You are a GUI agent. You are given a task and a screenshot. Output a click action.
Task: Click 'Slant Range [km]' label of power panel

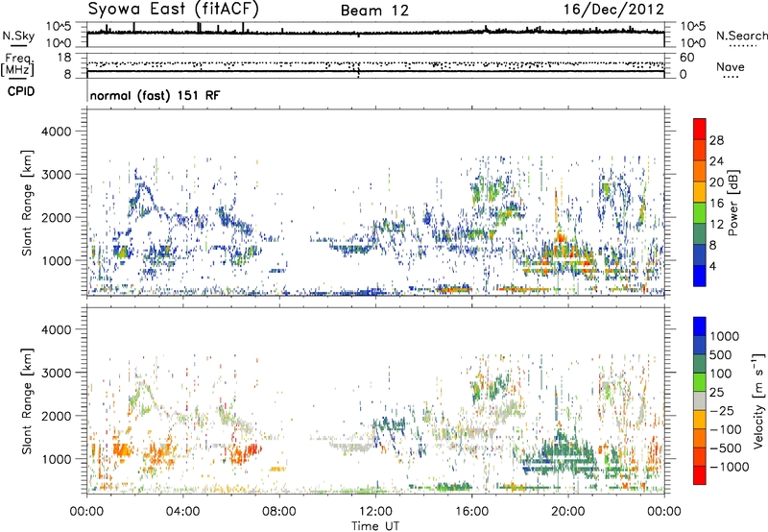point(27,203)
